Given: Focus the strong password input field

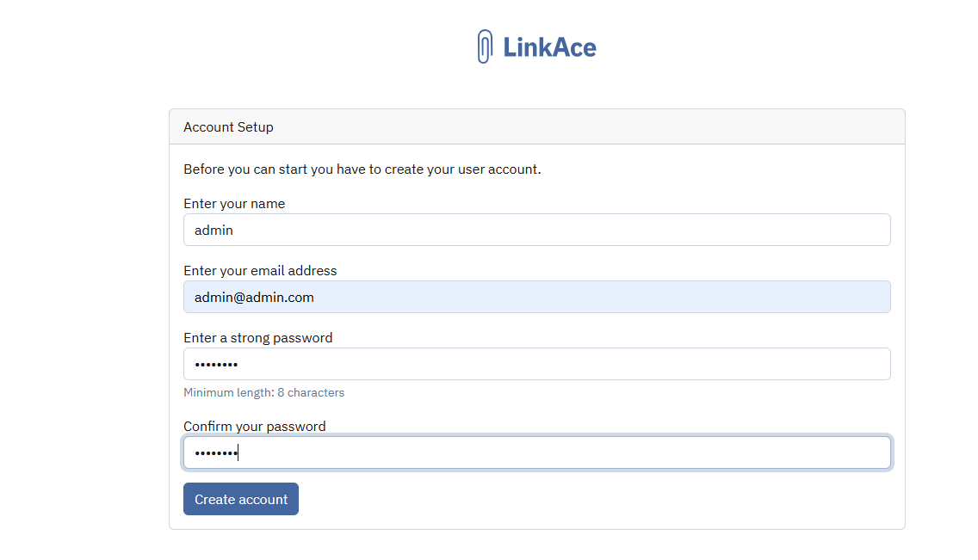Looking at the screenshot, I should [537, 364].
